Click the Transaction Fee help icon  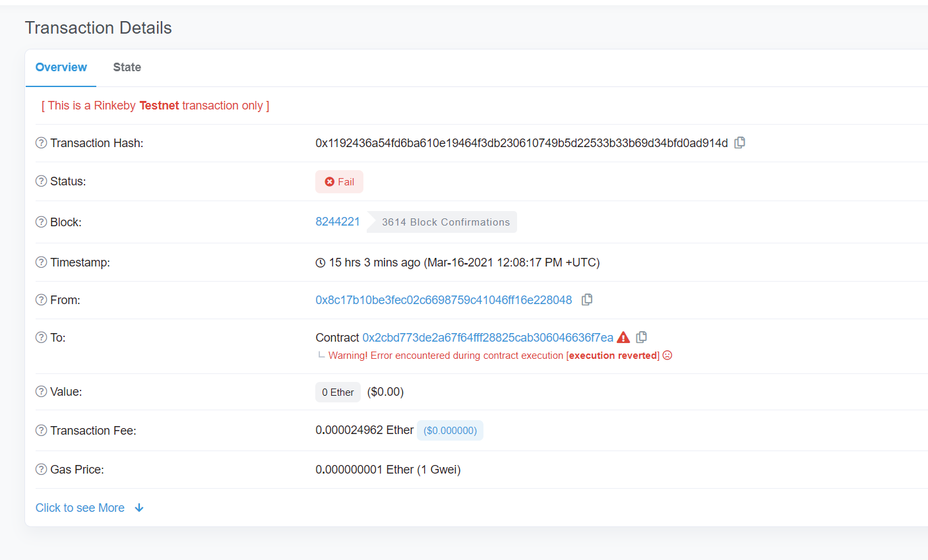(40, 430)
